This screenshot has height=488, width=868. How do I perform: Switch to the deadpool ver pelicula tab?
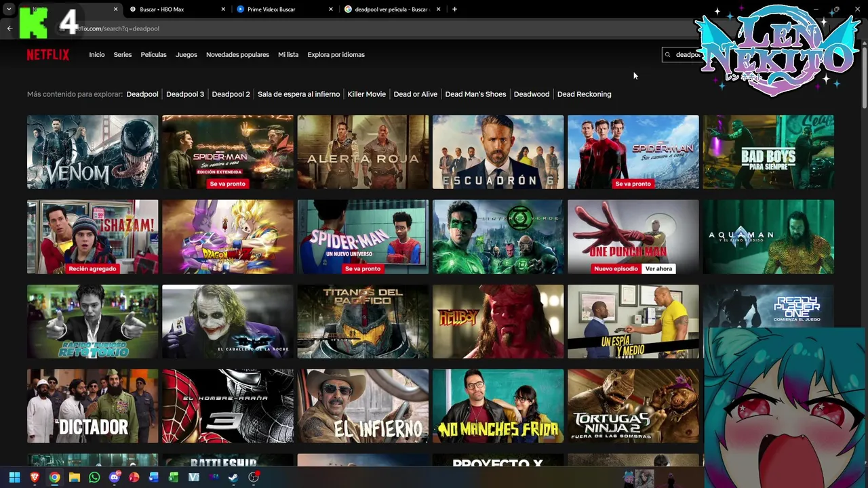coord(392,9)
